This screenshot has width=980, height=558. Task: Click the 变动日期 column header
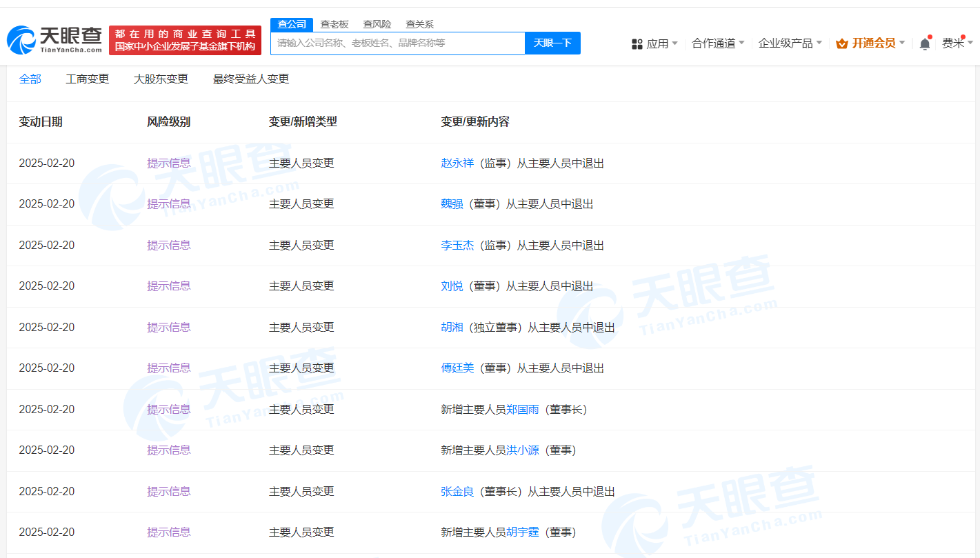pos(41,121)
